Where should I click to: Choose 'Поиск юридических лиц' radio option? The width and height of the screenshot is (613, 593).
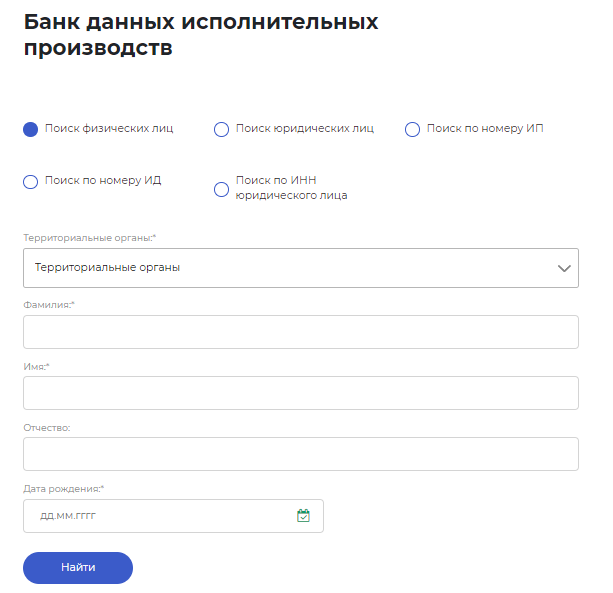point(221,129)
